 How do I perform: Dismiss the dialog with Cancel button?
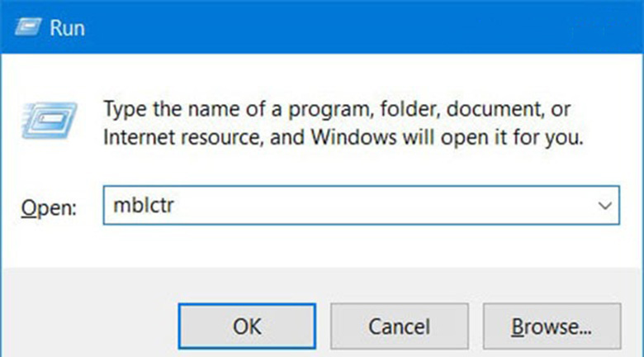coord(400,326)
